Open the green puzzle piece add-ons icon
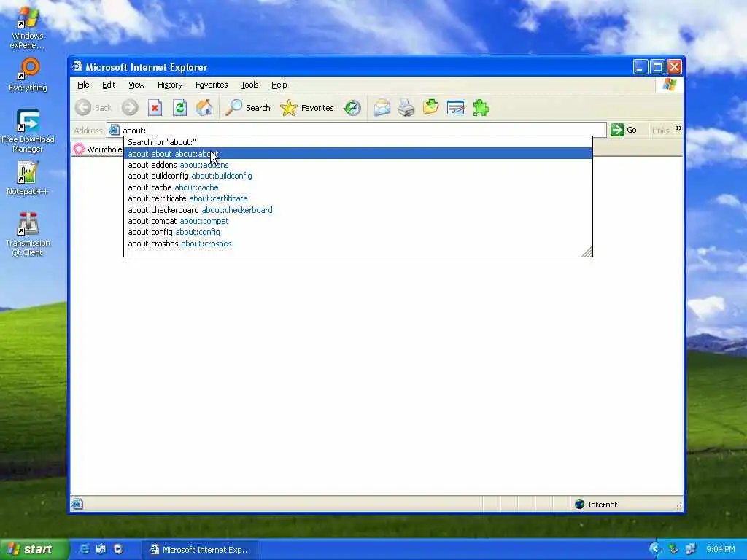 point(481,108)
